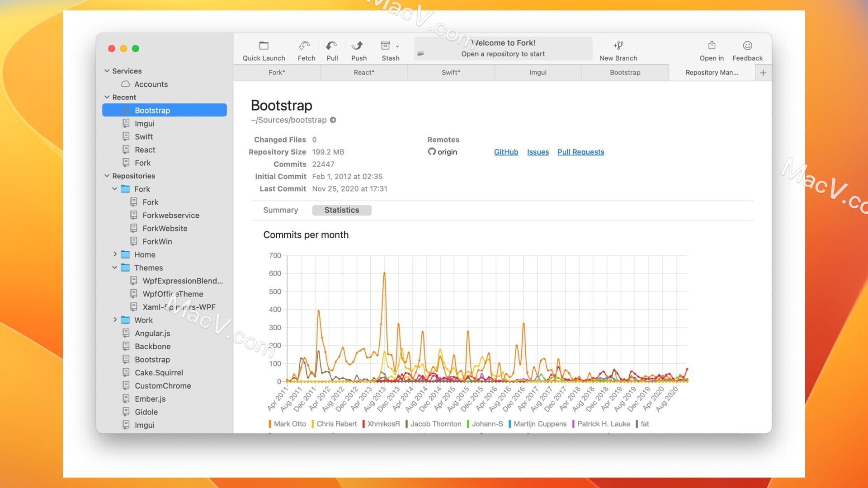Expand the Home folder

115,254
